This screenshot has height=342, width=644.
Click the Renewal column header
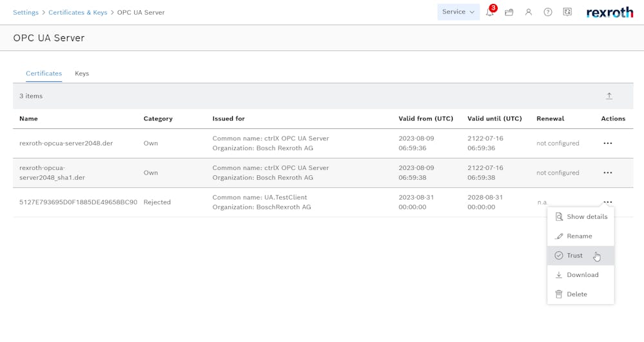click(550, 119)
